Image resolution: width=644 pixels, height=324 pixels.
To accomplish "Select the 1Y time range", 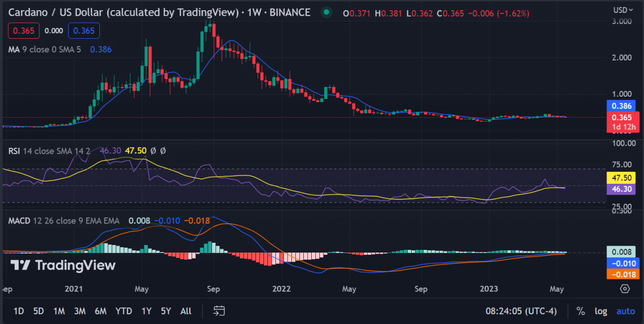I will coord(146,311).
